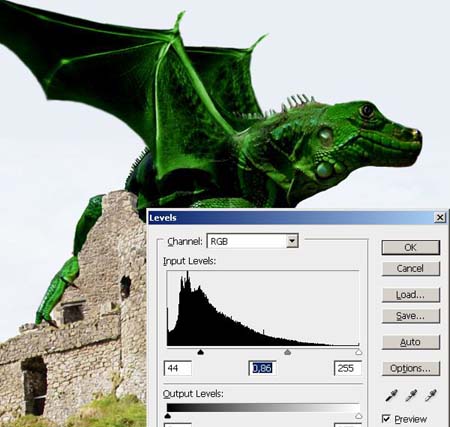Click the 'Output Levels:' label
This screenshot has height=427, width=450.
[193, 394]
